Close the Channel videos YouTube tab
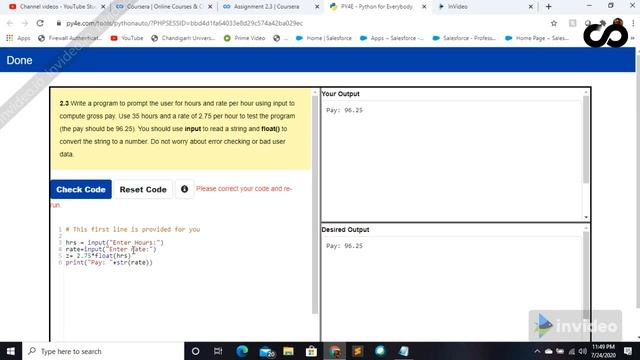 (103, 7)
